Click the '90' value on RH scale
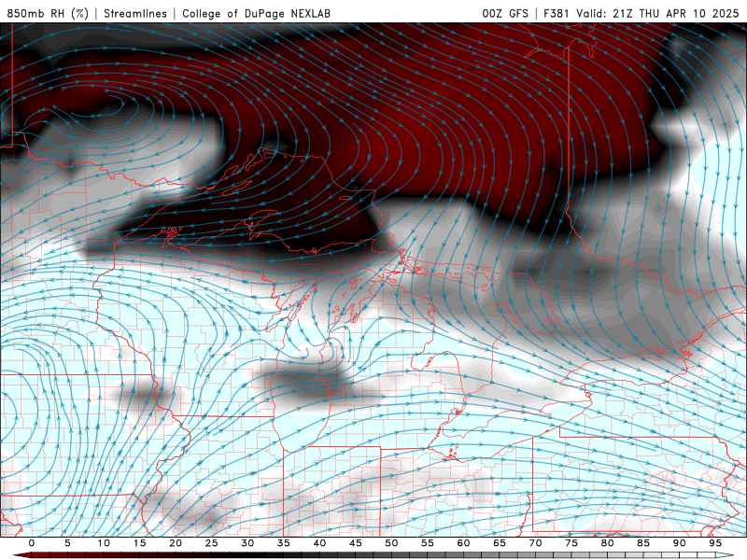The height and width of the screenshot is (560, 747). (679, 543)
